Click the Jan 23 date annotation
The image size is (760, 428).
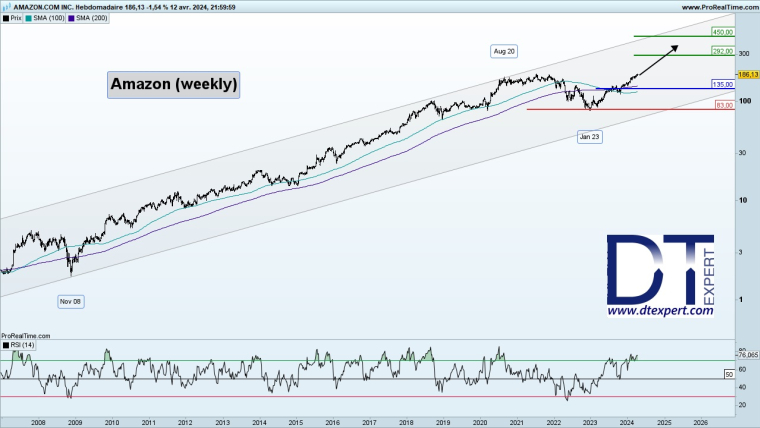pyautogui.click(x=590, y=135)
